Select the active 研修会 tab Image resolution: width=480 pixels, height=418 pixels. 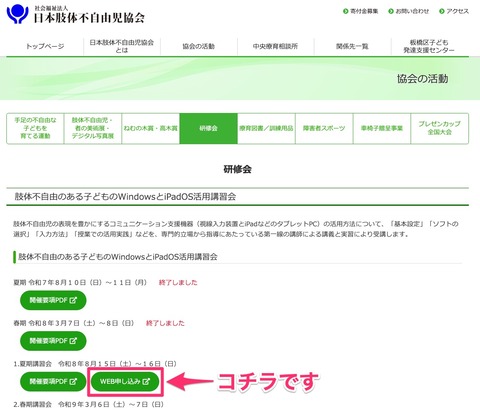pos(208,128)
